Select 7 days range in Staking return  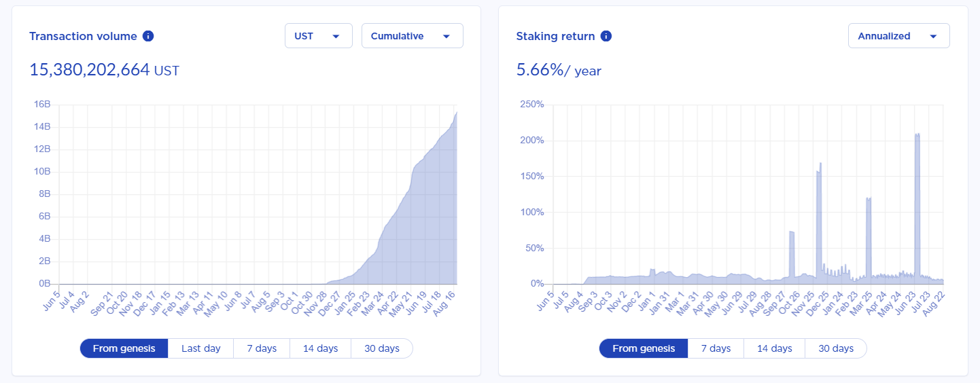716,348
